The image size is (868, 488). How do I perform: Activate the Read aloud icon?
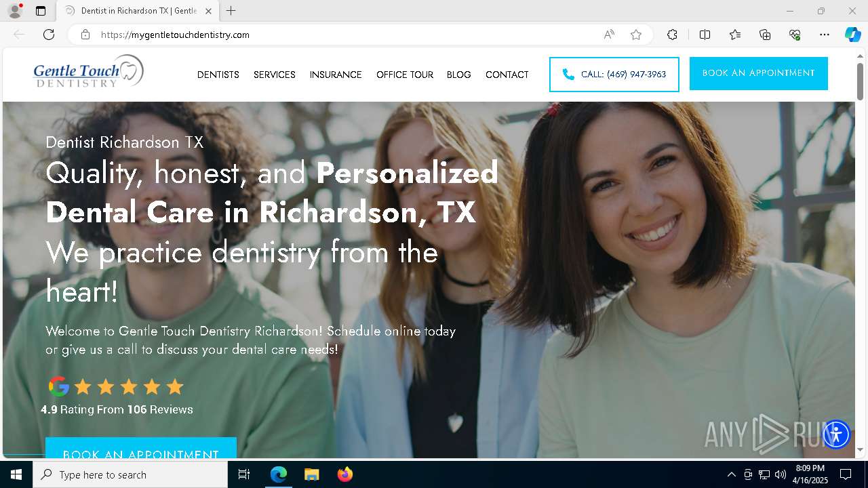click(609, 35)
